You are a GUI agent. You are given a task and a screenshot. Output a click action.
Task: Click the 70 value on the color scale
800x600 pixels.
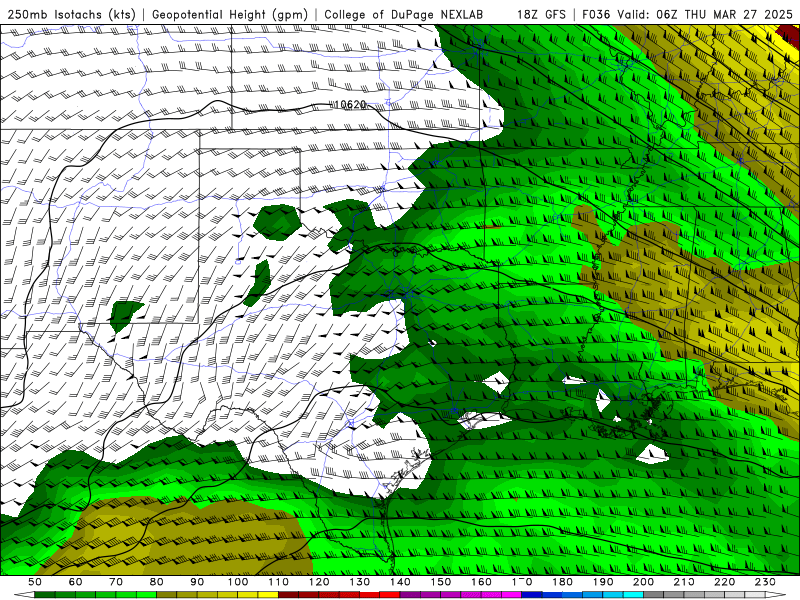(x=116, y=582)
